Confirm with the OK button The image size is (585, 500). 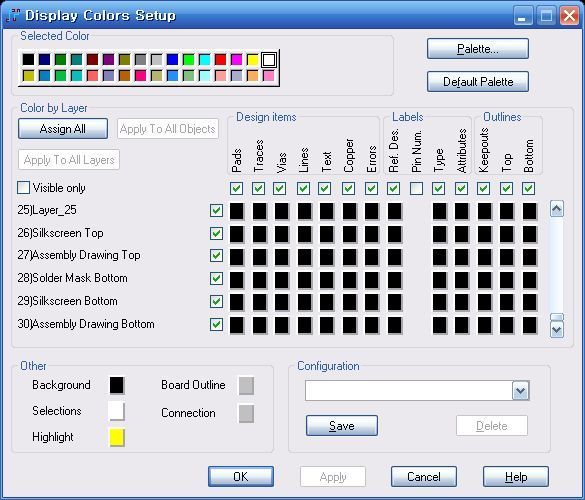coord(241,476)
